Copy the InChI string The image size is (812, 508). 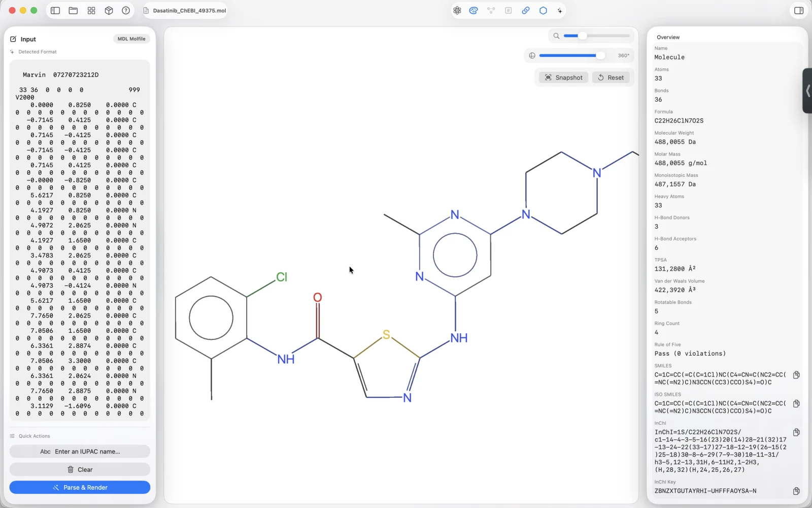pyautogui.click(x=796, y=432)
